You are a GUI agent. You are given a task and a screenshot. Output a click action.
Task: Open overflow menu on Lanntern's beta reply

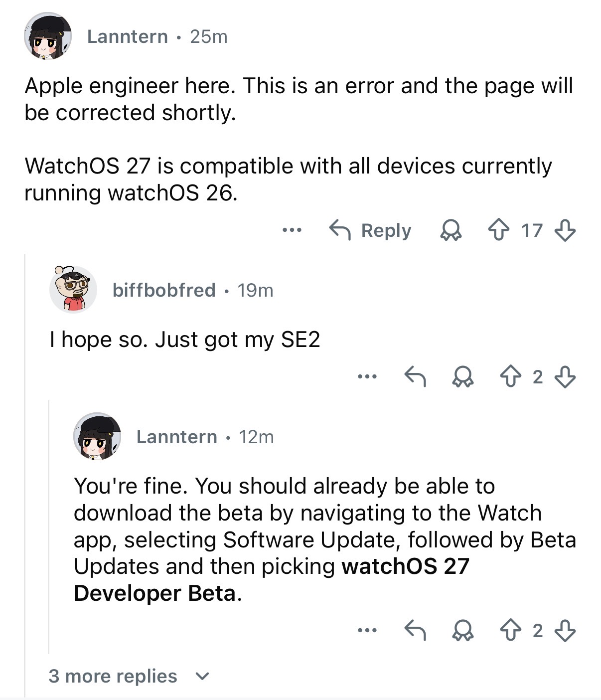(367, 631)
